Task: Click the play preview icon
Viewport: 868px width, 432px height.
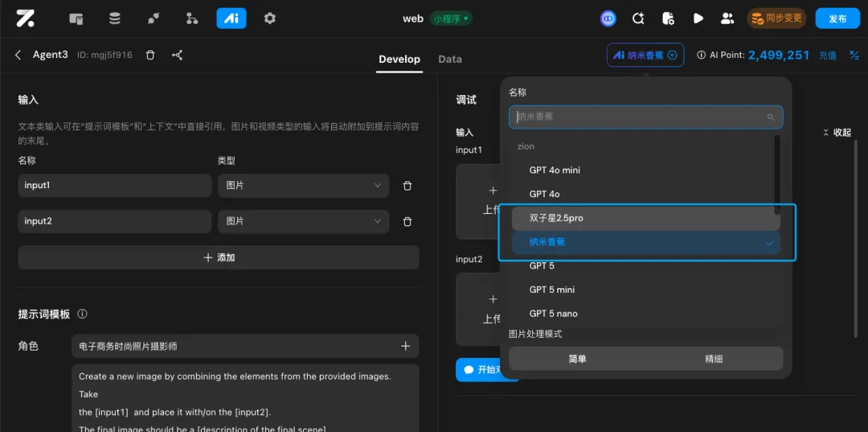Action: tap(698, 19)
